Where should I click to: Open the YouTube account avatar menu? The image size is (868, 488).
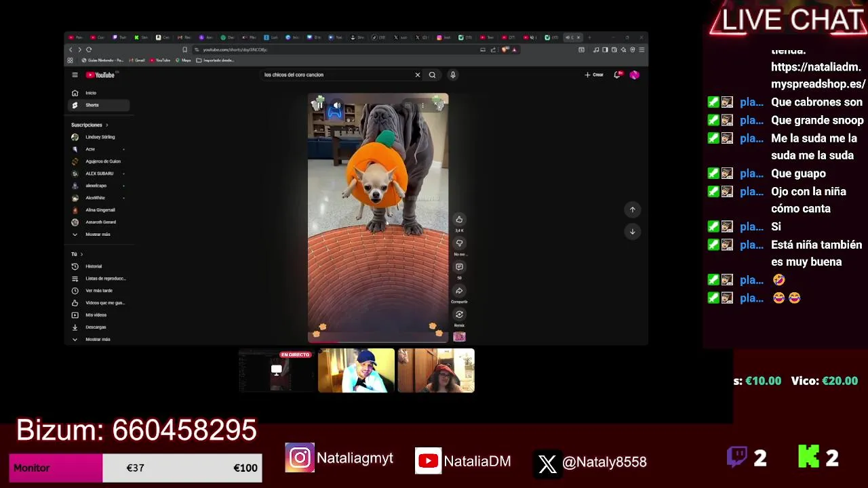635,75
